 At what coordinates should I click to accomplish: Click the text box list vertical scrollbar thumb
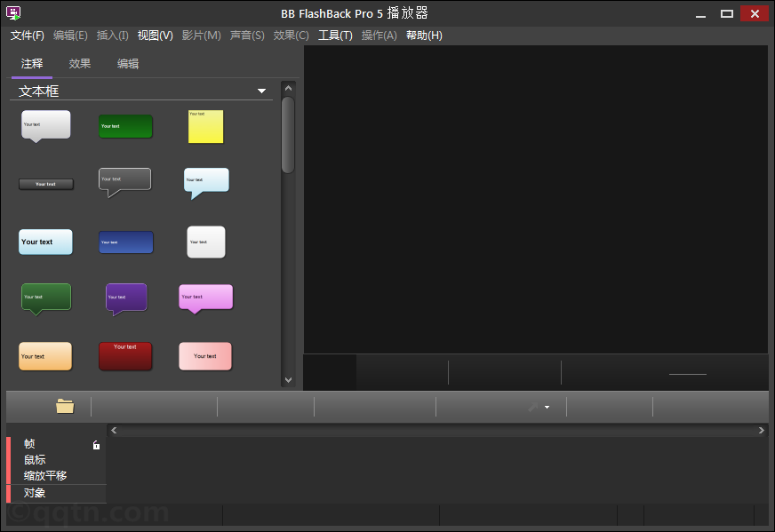point(288,135)
